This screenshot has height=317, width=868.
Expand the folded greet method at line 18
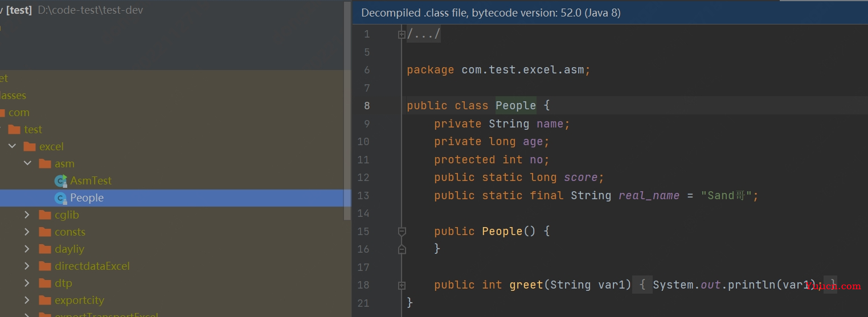(x=402, y=285)
